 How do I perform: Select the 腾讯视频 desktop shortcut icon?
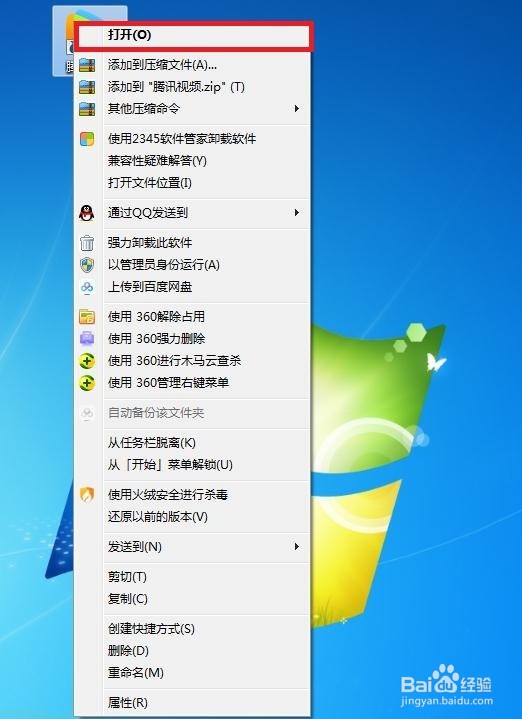click(x=64, y=41)
